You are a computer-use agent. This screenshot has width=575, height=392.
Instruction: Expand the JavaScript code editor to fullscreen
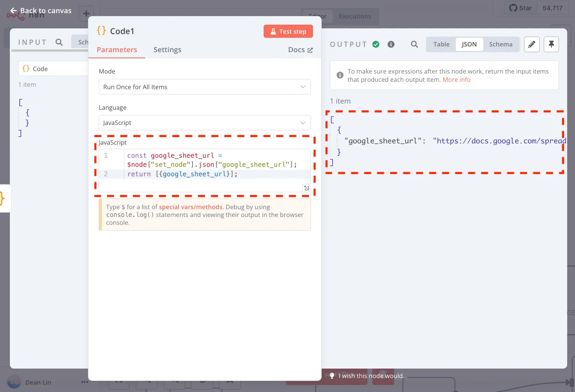(x=306, y=188)
